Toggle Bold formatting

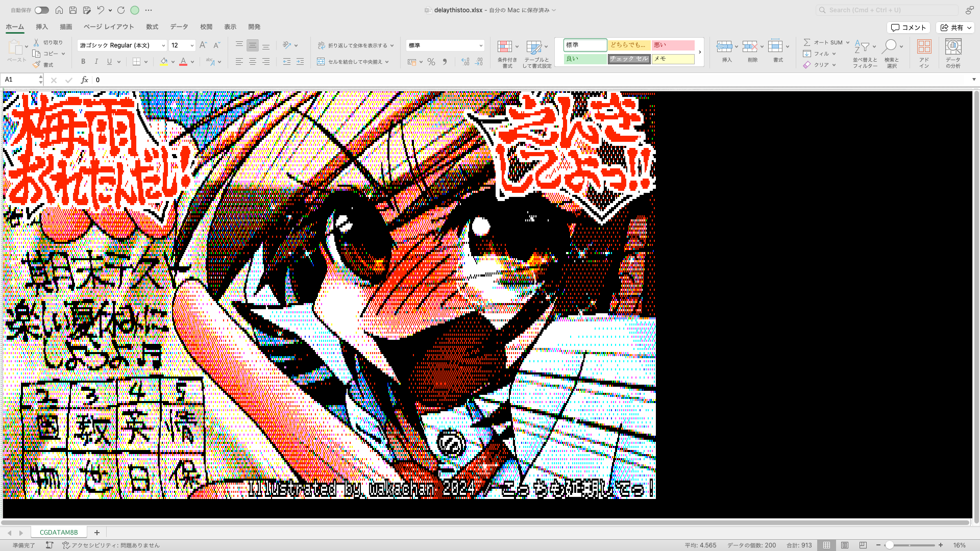[83, 62]
